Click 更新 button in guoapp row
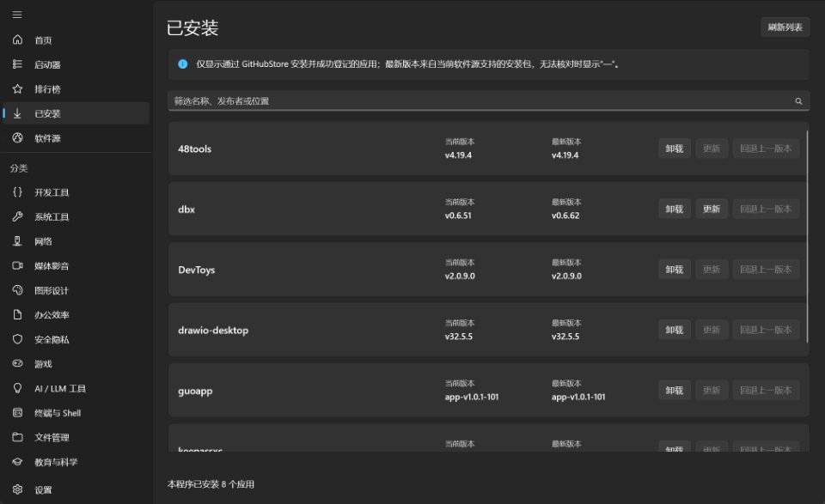Screen dimensions: 825x504 [x=712, y=391]
